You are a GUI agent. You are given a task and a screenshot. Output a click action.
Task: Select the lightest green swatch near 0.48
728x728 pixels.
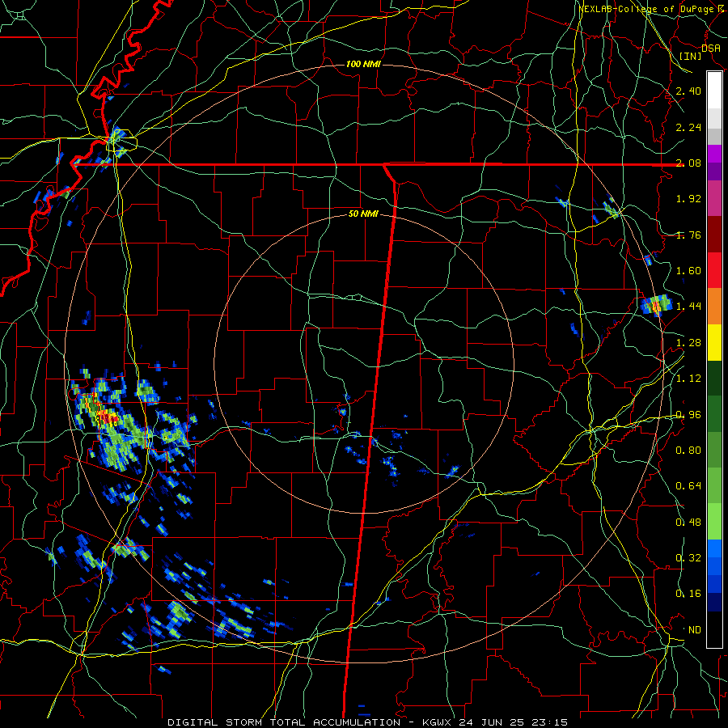[714, 522]
